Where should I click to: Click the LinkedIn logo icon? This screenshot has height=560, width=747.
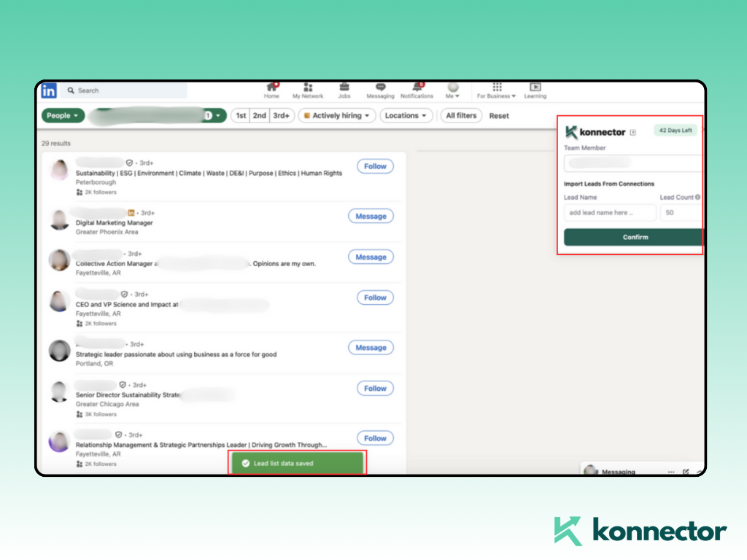point(49,90)
